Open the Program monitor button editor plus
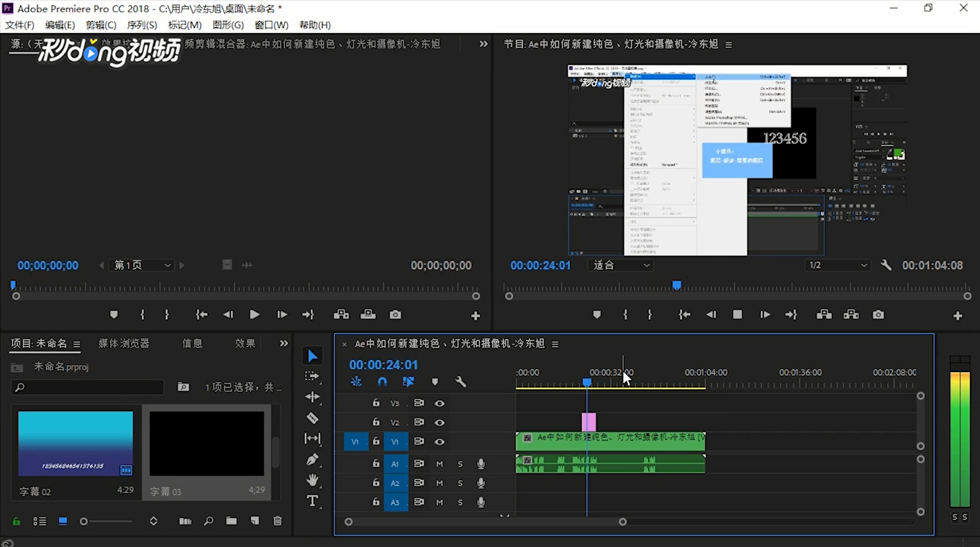Screen dimensions: 980x547 click(958, 316)
